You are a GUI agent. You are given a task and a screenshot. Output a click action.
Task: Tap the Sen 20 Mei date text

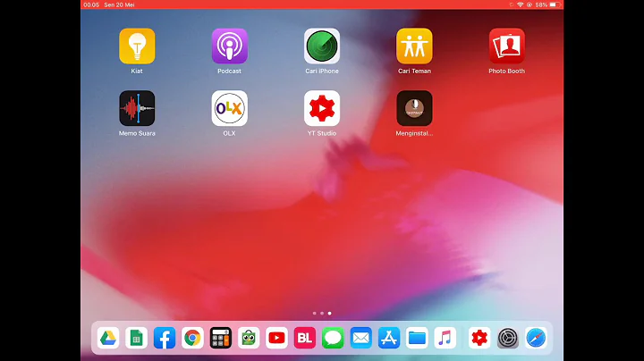(119, 5)
